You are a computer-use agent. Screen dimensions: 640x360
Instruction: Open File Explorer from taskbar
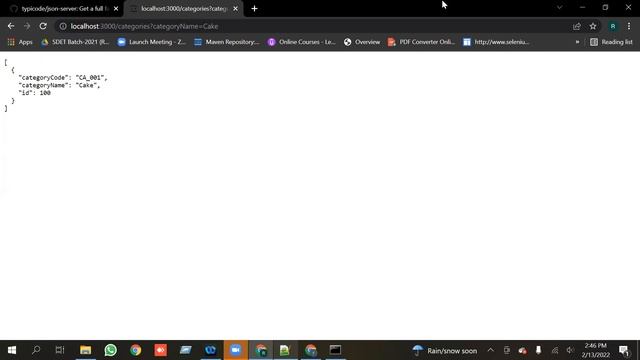click(x=85, y=350)
